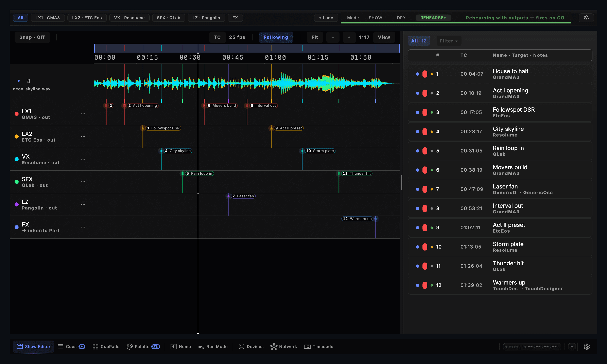Viewport: 607px width, 364px height.
Task: Open the Palette icon
Action: pos(129,346)
